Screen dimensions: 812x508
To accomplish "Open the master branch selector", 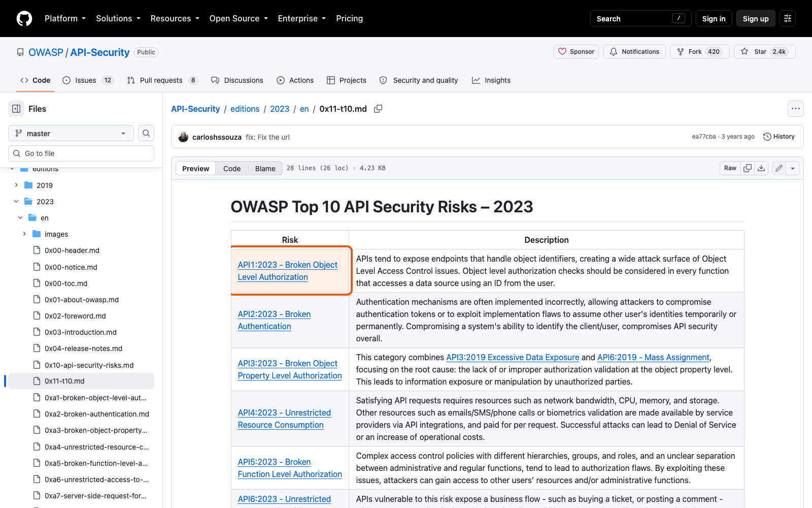I will (x=71, y=133).
